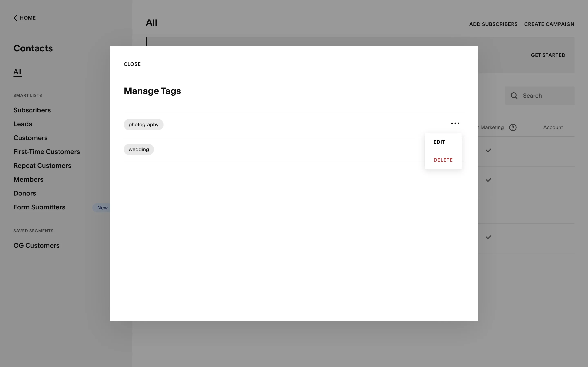Click Create Campaign
Image resolution: width=588 pixels, height=367 pixels.
pyautogui.click(x=549, y=24)
